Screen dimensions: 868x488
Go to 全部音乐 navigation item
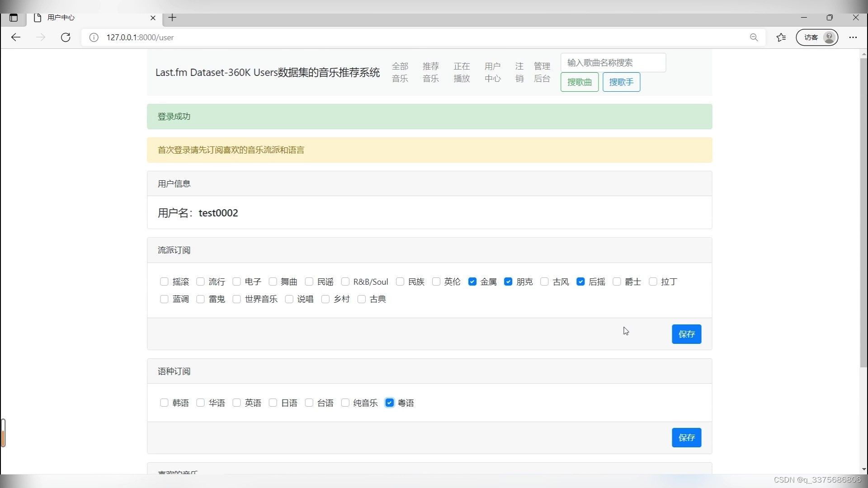point(400,72)
